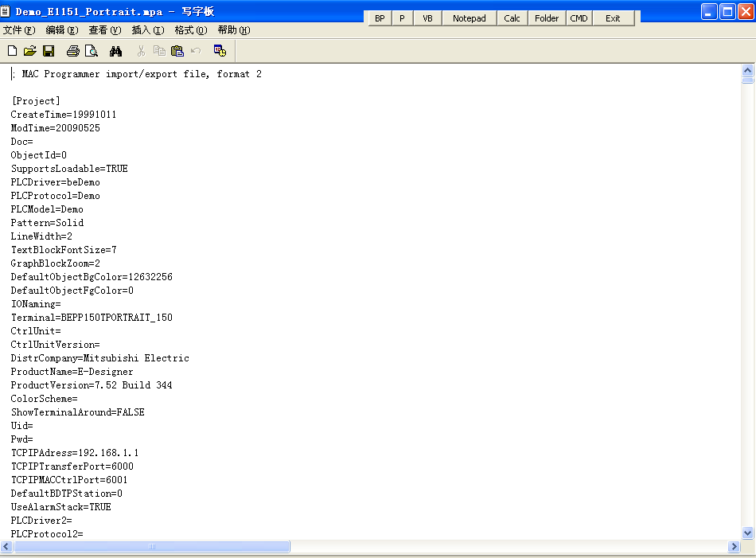Print the document with the printer icon
Screen dimensions: 756x558
click(x=73, y=51)
